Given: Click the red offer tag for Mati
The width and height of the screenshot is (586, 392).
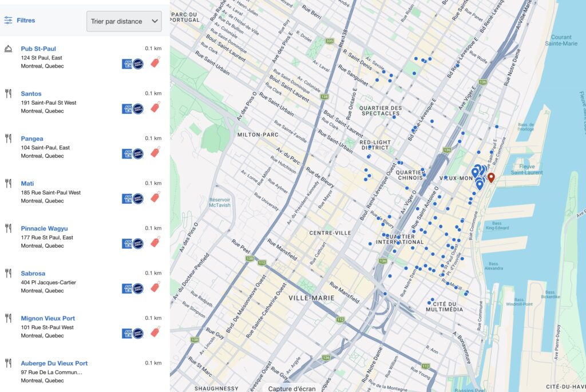Looking at the screenshot, I should [155, 197].
